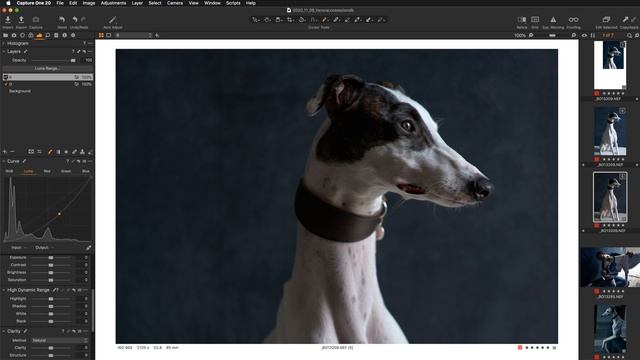Click the Undo arrow icon
Screen dimensions: 640x360
point(75,20)
